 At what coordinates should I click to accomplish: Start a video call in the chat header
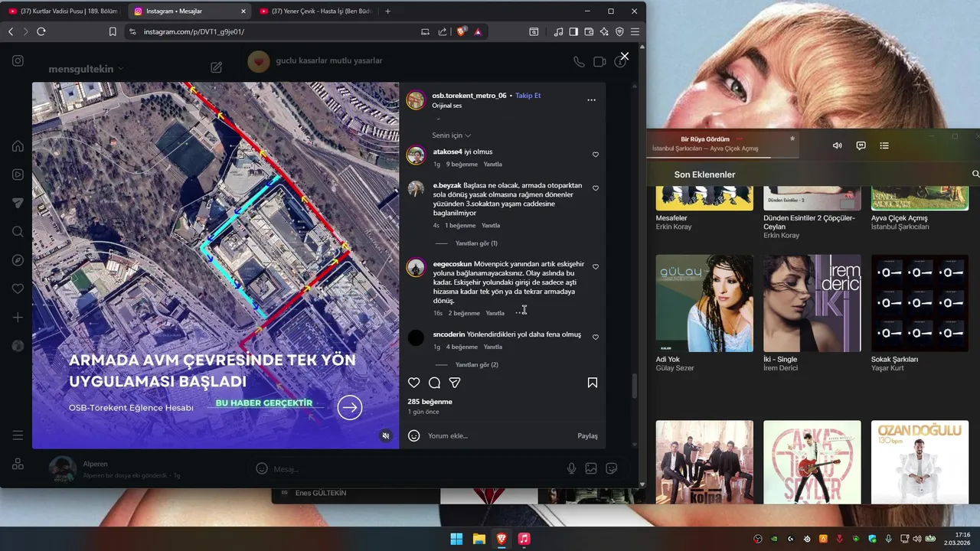click(x=599, y=62)
